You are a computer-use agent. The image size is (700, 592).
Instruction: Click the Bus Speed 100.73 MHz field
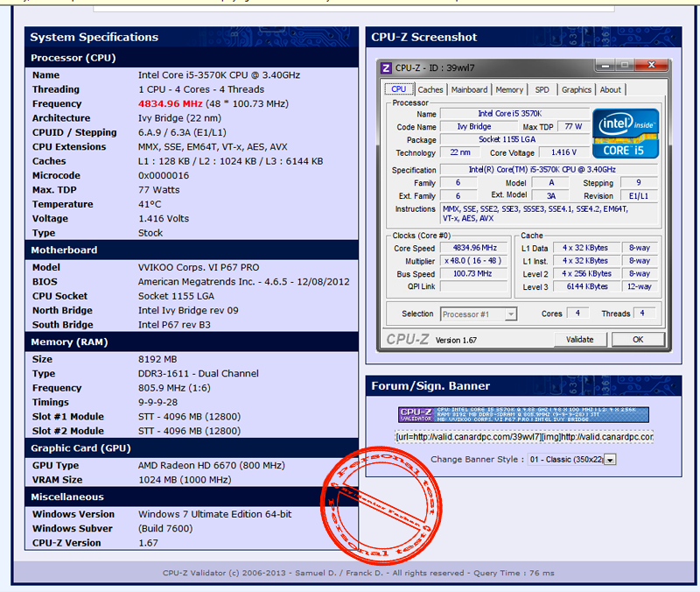pyautogui.click(x=474, y=274)
